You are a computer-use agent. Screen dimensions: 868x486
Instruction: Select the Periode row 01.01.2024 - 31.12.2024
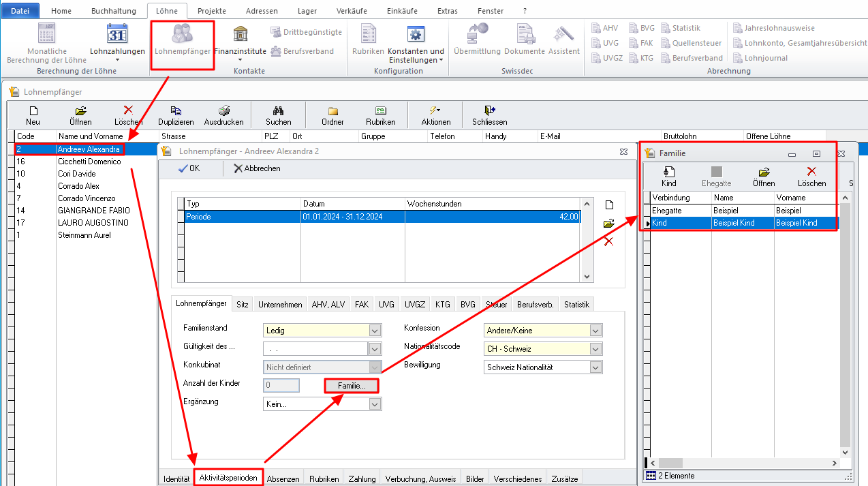click(382, 217)
